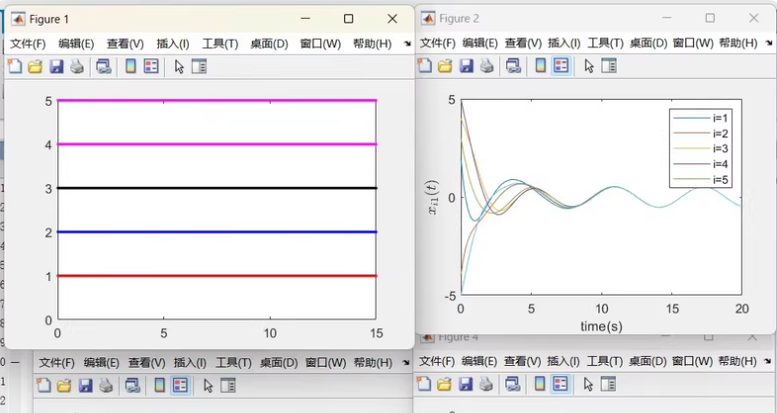777x413 pixels.
Task: Click Link Plot icon in bottom-left figure window
Action: point(132,386)
